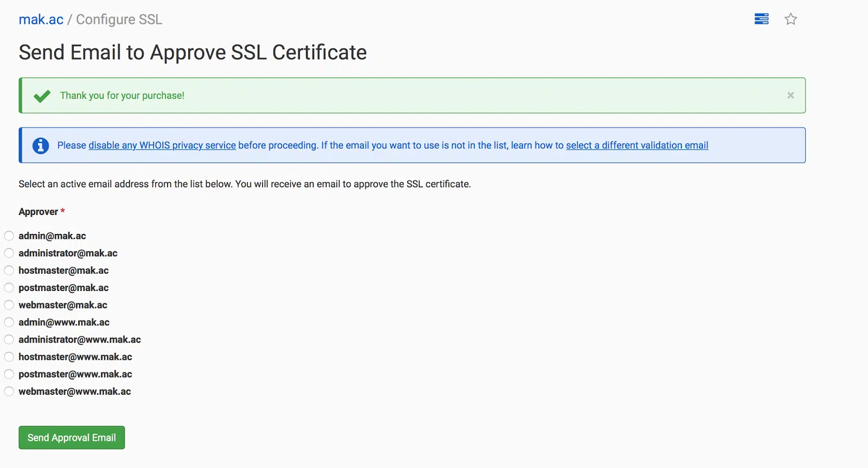This screenshot has width=868, height=468.
Task: Select admin@www.mak.ac radio button
Action: [x=9, y=322]
